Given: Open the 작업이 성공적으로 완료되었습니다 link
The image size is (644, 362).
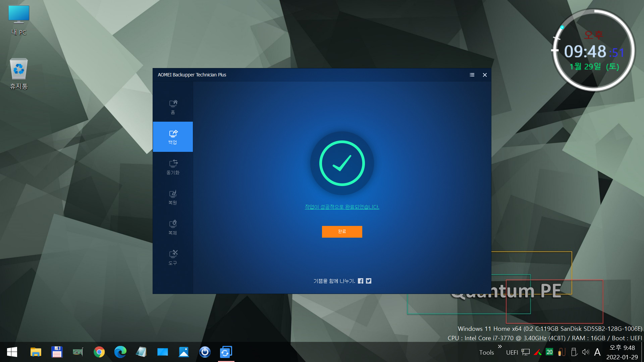Looking at the screenshot, I should 342,207.
